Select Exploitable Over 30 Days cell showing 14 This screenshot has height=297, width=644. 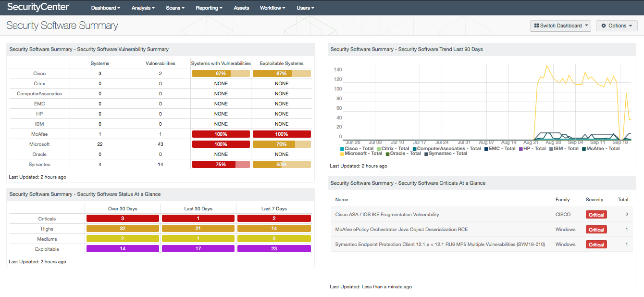[123, 249]
